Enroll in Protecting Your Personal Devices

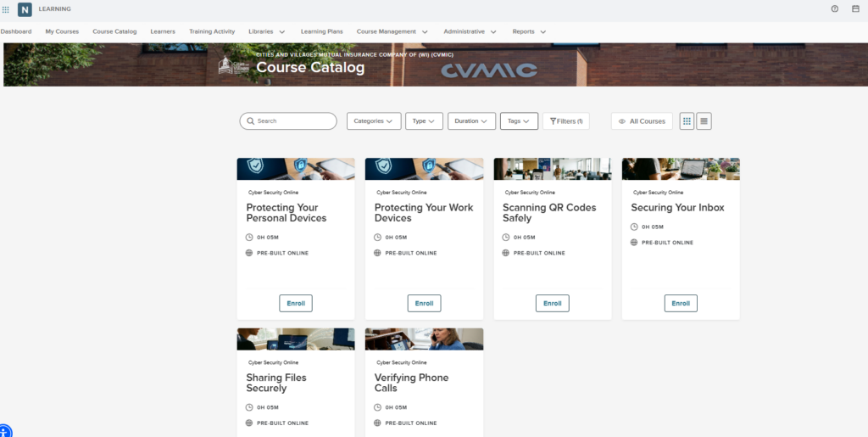pyautogui.click(x=296, y=304)
